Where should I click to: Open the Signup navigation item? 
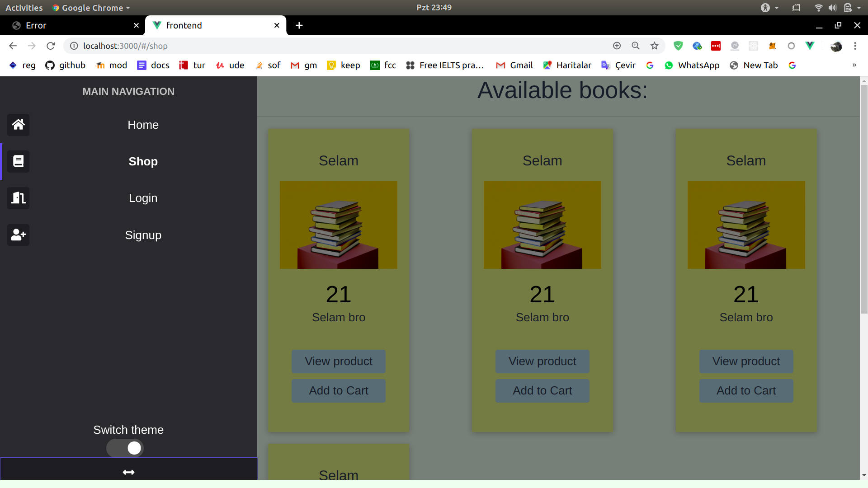pyautogui.click(x=143, y=235)
